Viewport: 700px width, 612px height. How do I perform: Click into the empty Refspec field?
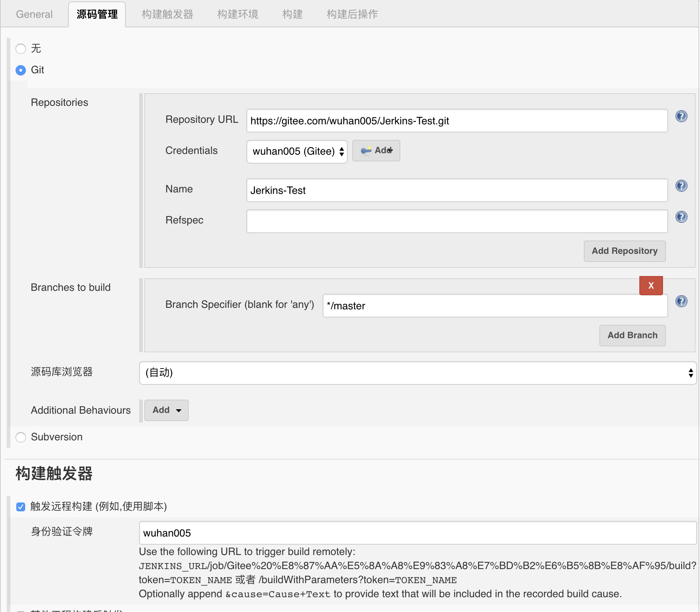[457, 221]
